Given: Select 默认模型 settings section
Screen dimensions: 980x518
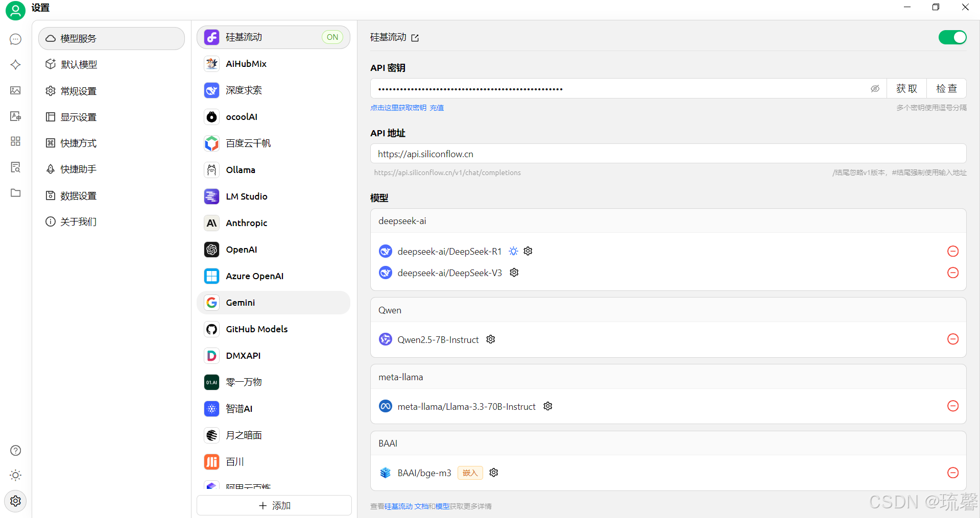Looking at the screenshot, I should point(111,64).
